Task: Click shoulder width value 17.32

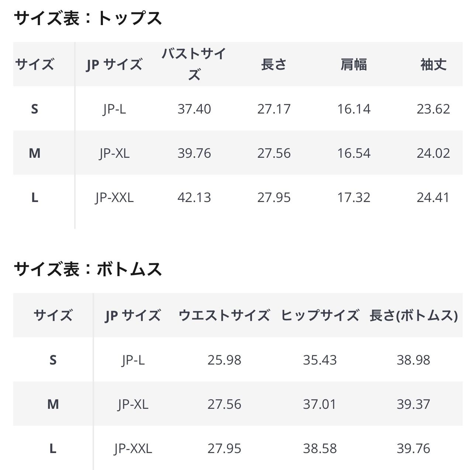Action: pyautogui.click(x=353, y=198)
